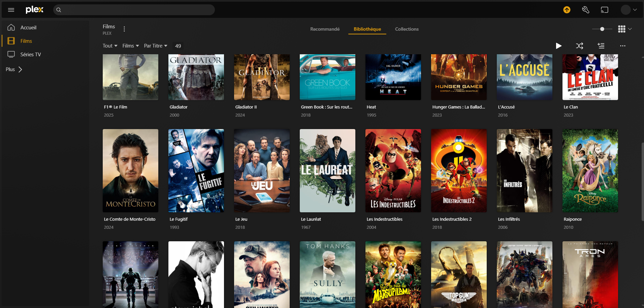
Task: Open the Par Titre sort dropdown
Action: 155,46
